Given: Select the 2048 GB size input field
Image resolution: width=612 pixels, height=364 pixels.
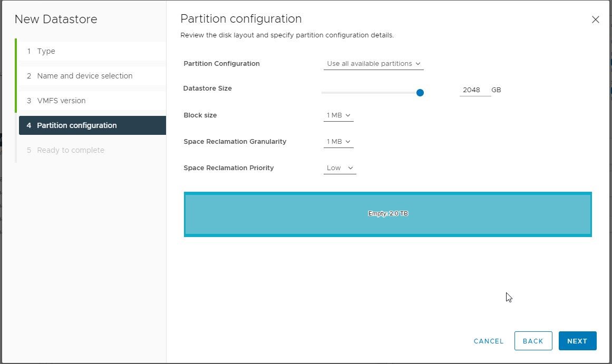Looking at the screenshot, I should coord(471,90).
